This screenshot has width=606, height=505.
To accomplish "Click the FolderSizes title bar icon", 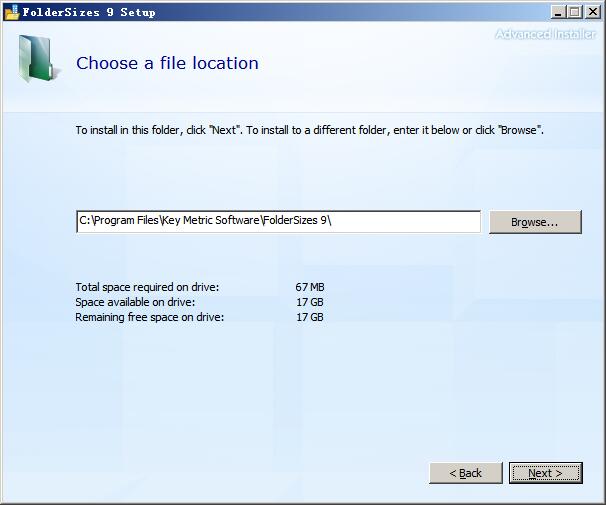I will (x=12, y=12).
